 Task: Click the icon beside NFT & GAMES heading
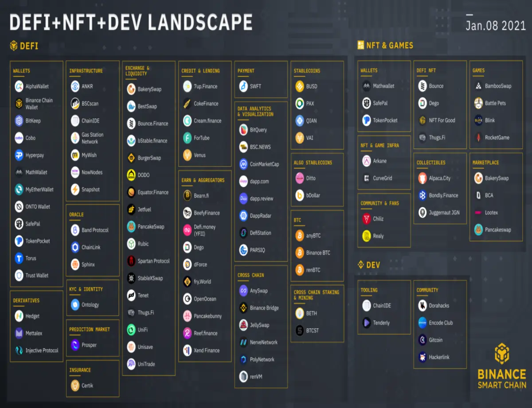pos(361,45)
